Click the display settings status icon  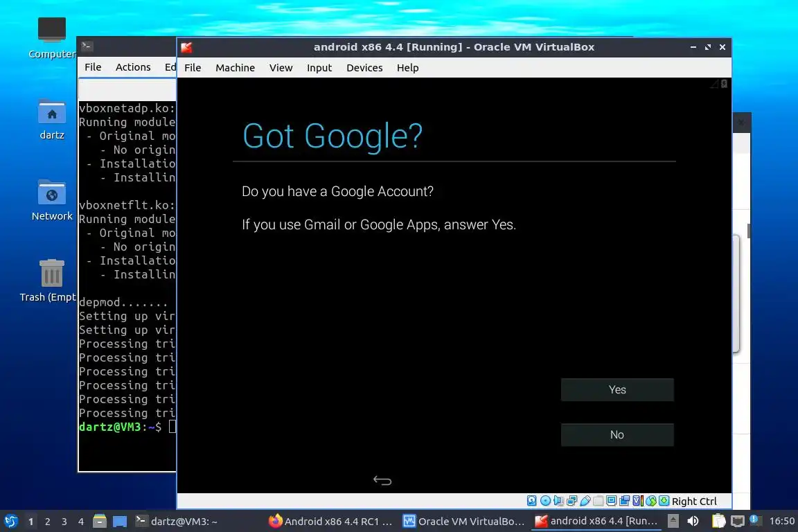click(x=611, y=501)
